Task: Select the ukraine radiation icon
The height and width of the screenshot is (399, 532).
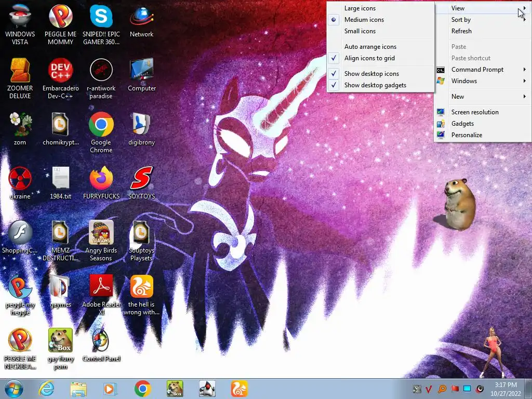Action: [x=20, y=182]
